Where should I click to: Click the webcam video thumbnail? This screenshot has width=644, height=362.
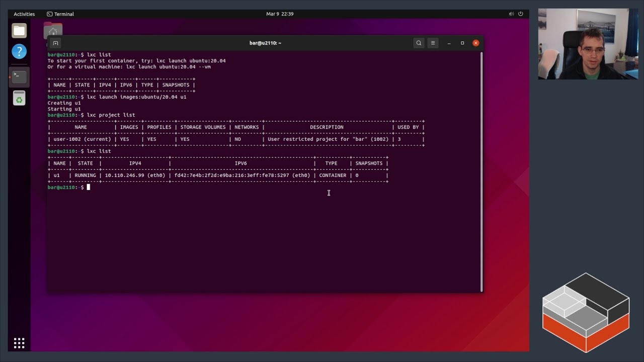click(x=588, y=44)
